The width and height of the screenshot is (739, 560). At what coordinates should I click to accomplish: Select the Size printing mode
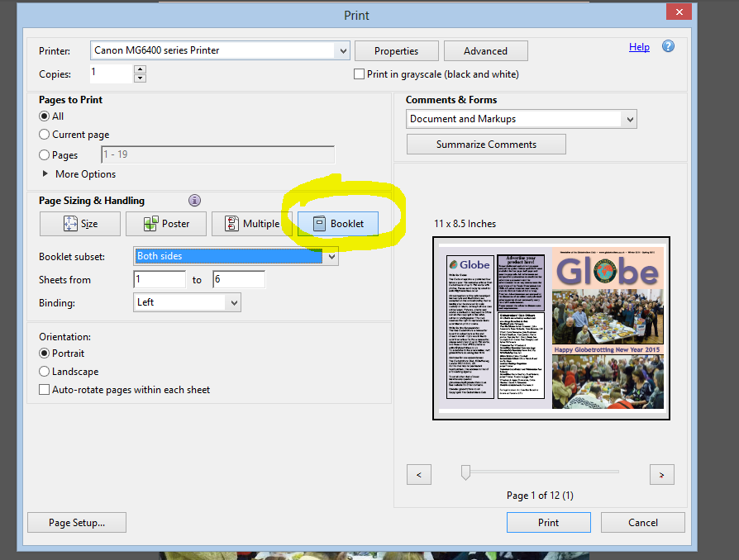[x=79, y=223]
